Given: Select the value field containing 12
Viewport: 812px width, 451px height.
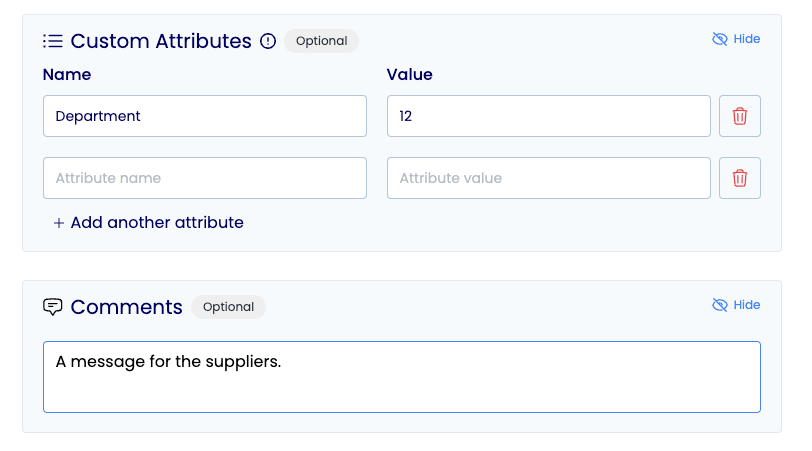Looking at the screenshot, I should click(x=548, y=116).
